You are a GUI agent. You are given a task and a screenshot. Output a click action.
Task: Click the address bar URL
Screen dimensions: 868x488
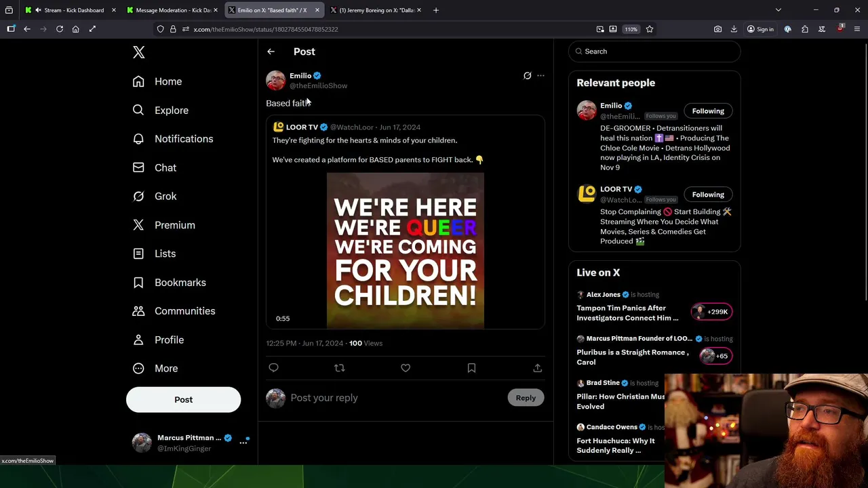266,29
